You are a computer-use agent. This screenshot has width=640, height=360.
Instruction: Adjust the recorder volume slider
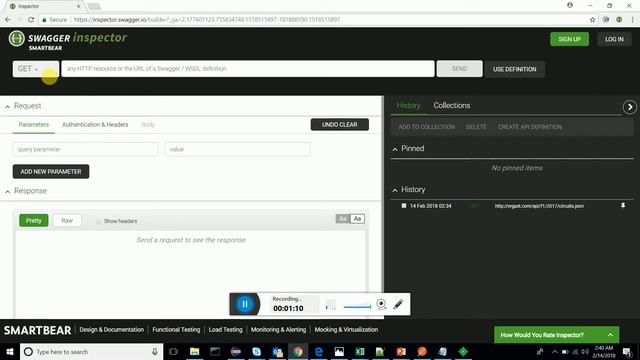coord(357,307)
